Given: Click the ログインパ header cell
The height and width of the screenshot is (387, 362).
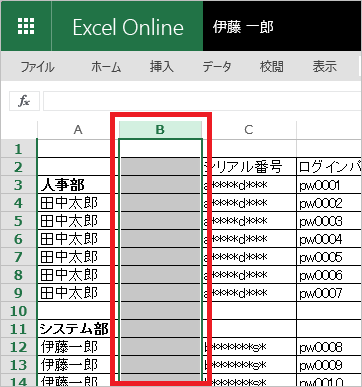Looking at the screenshot, I should (329, 167).
